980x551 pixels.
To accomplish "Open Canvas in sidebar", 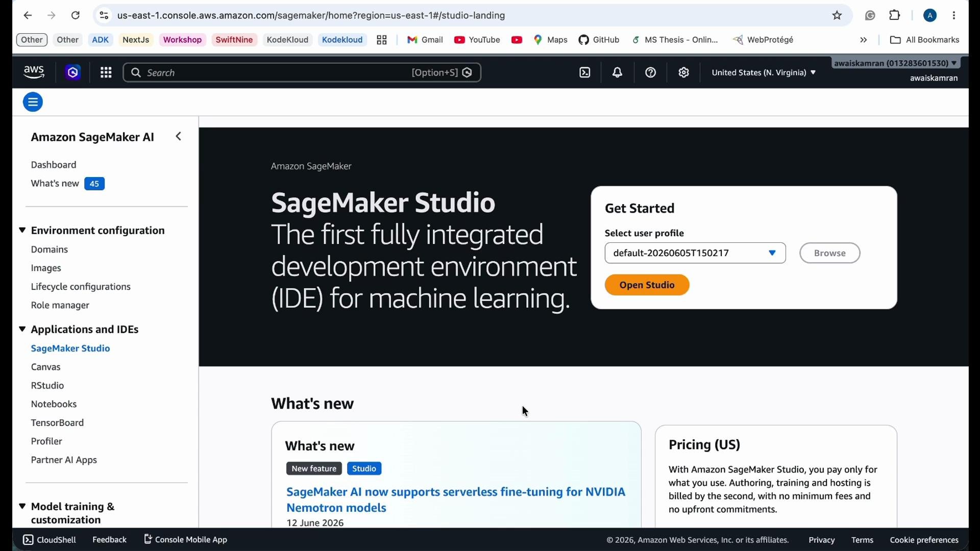I will pyautogui.click(x=46, y=367).
